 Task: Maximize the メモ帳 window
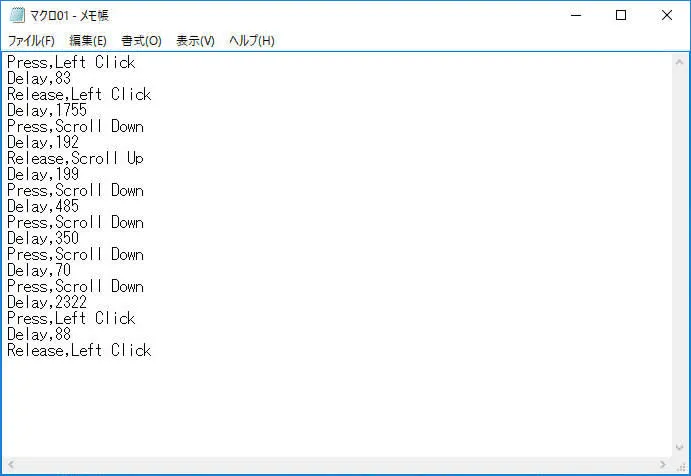pos(621,15)
